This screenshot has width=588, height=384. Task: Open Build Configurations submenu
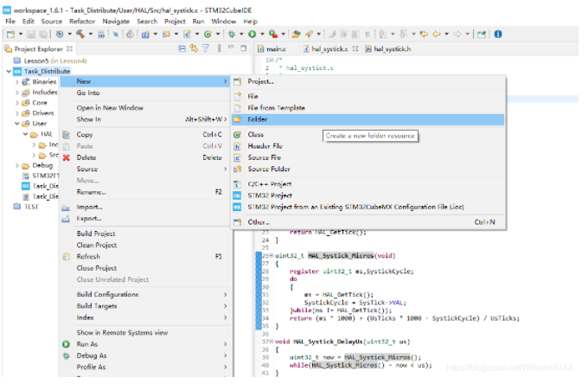click(x=144, y=294)
